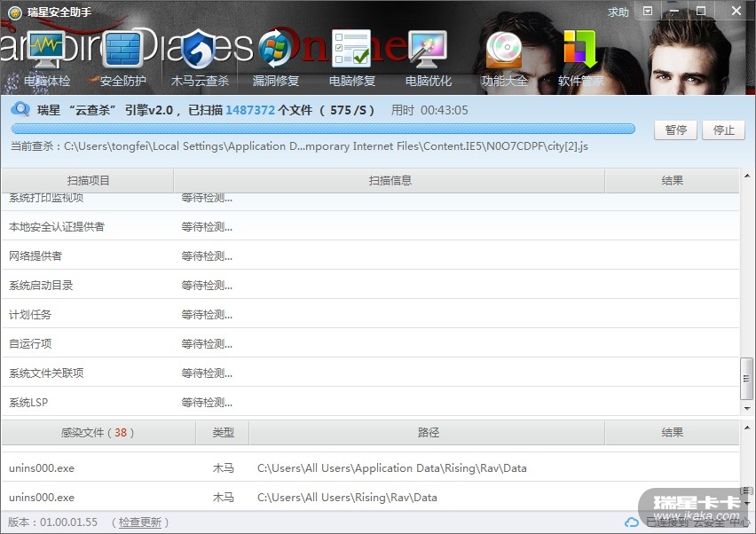Open the 电脑体检 monitor icon
Screen dimensions: 756x534
(x=46, y=49)
